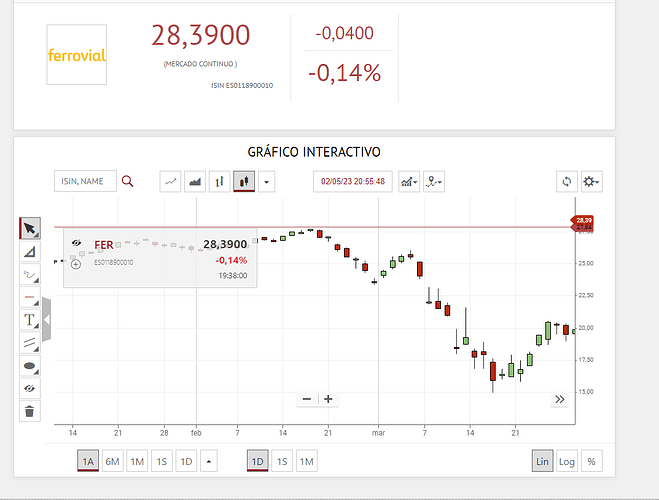Set range to 1S

[x=162, y=461]
